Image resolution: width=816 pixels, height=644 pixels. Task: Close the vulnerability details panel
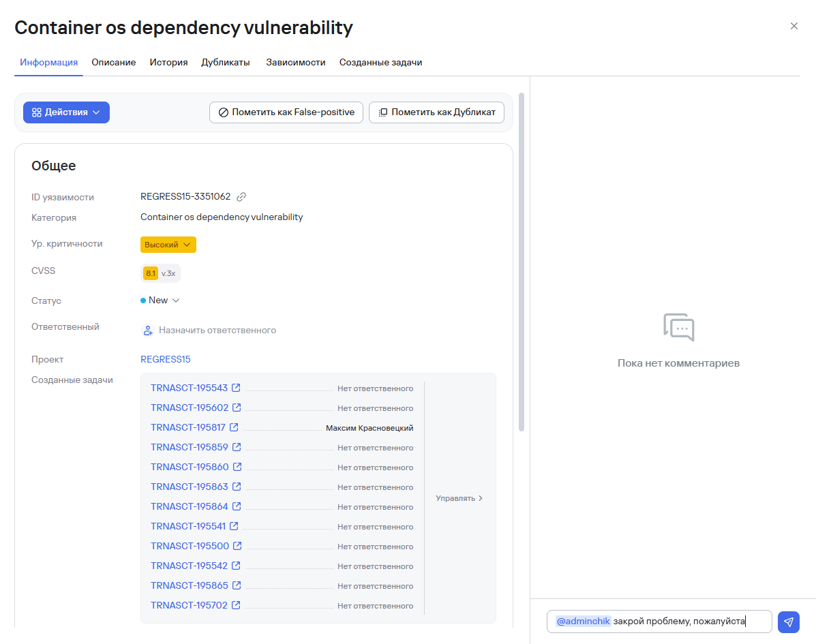pyautogui.click(x=794, y=26)
